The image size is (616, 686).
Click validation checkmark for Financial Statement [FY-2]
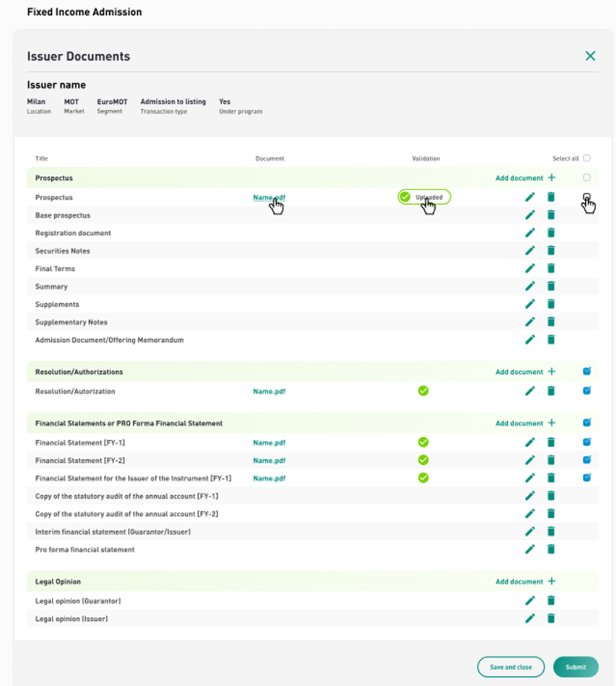coord(423,460)
